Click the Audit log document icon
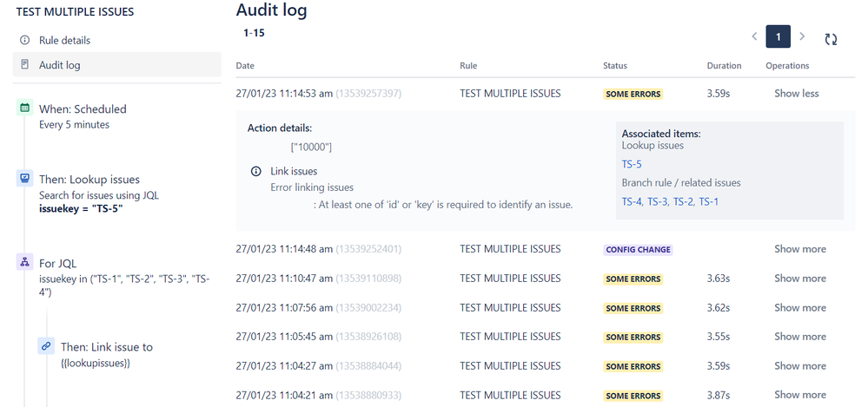The height and width of the screenshot is (407, 868). [x=24, y=65]
